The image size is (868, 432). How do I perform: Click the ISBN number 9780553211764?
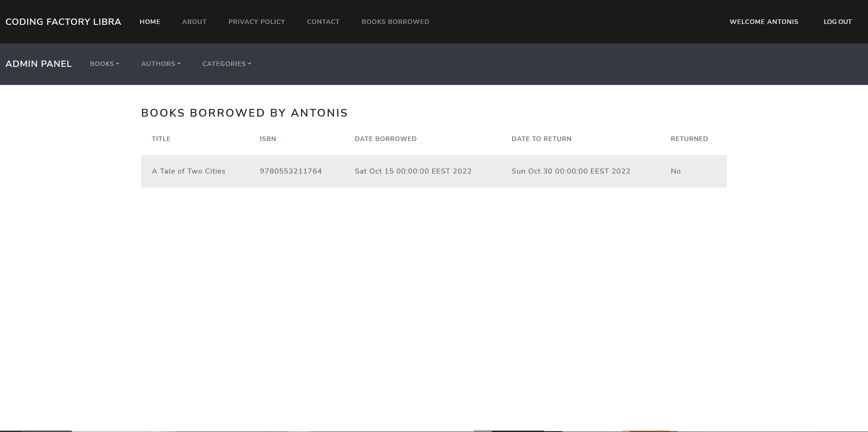(291, 171)
